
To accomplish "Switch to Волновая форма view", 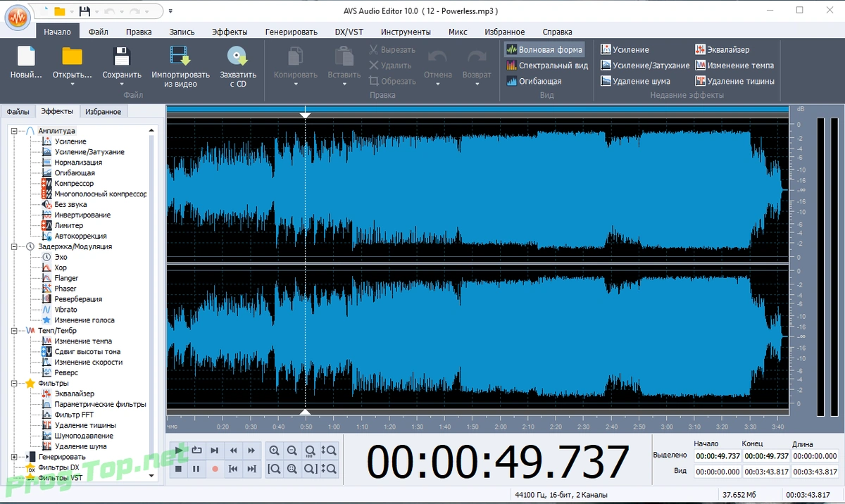I will tap(544, 50).
